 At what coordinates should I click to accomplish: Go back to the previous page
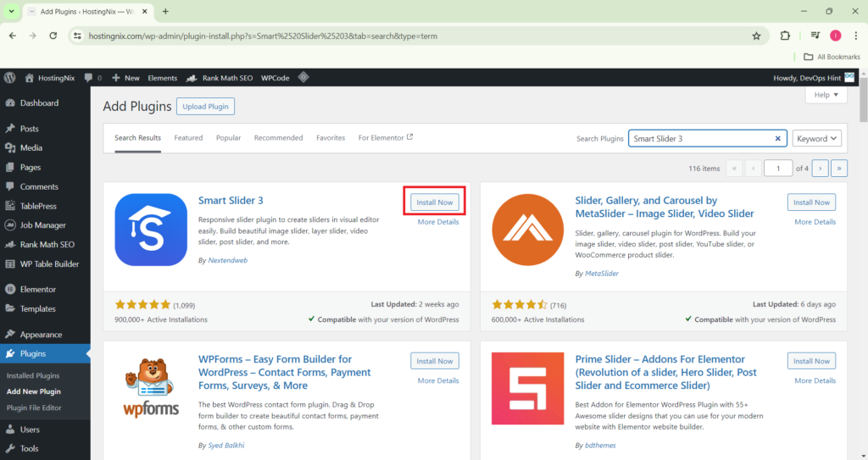click(x=13, y=36)
